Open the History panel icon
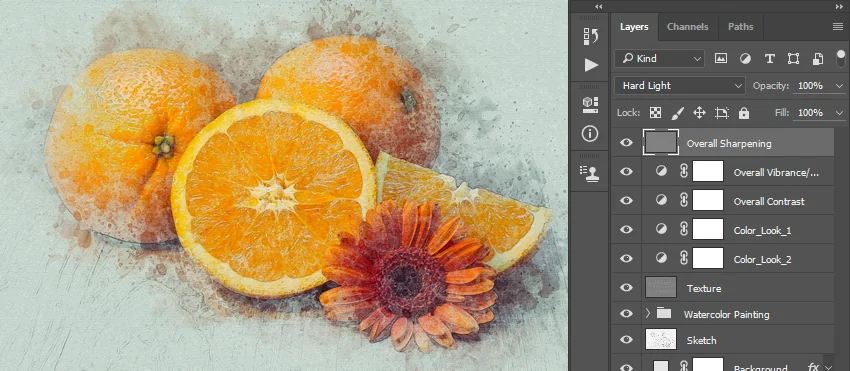Screen dimensions: 850x371 pos(590,36)
